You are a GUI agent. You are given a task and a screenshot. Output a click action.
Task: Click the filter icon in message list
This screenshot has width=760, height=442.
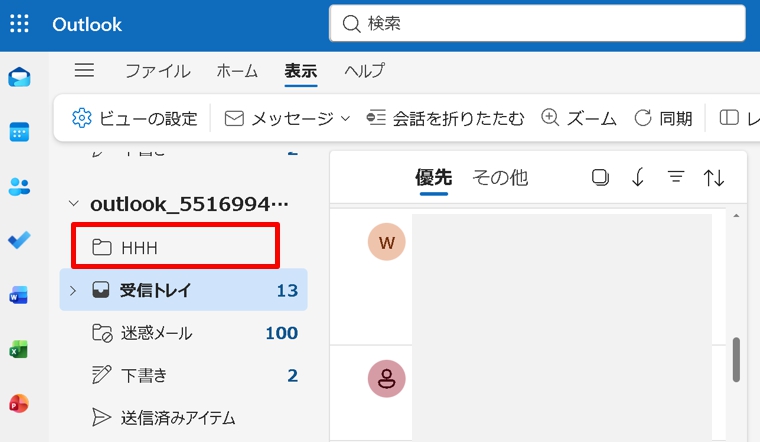coord(676,177)
